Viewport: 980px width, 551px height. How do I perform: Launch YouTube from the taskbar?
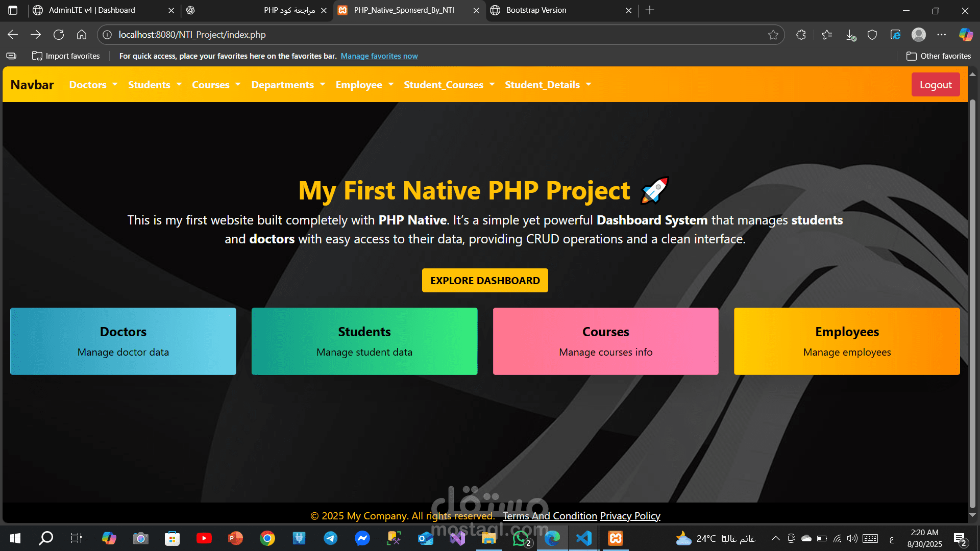tap(204, 538)
